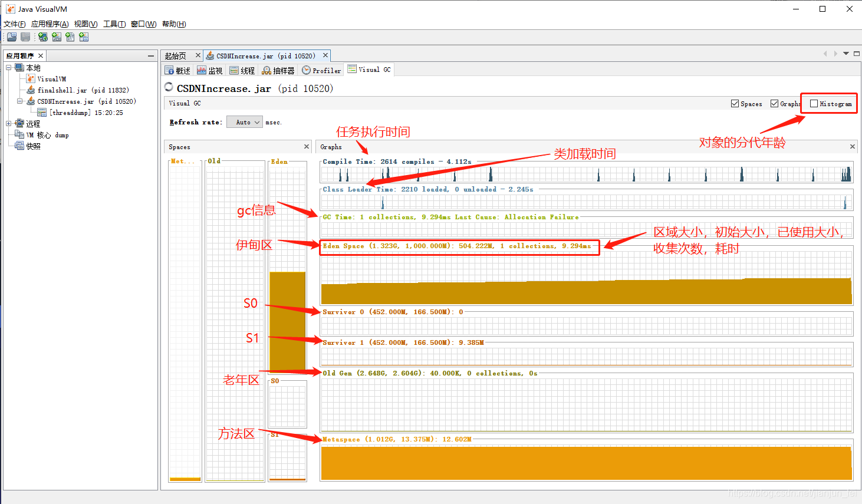The width and height of the screenshot is (862, 504).
Task: Click the Old space column in Spaces panel
Action: click(235, 322)
